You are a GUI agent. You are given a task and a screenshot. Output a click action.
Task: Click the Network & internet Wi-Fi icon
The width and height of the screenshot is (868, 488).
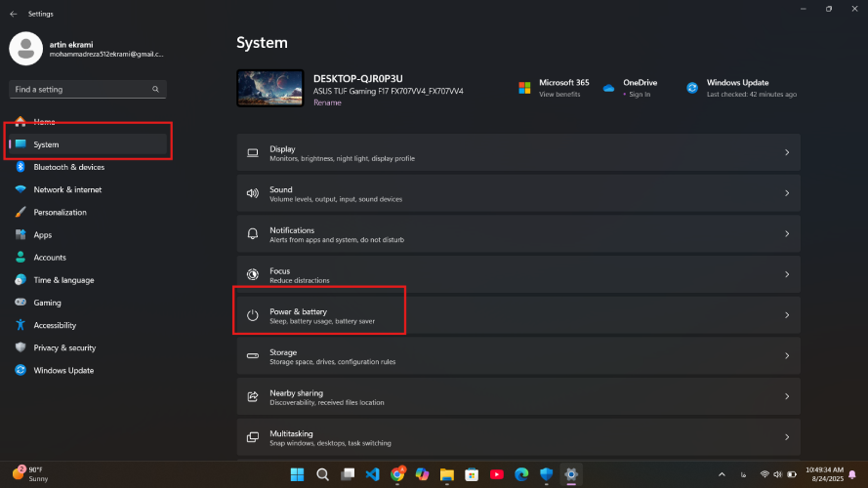[x=21, y=189]
